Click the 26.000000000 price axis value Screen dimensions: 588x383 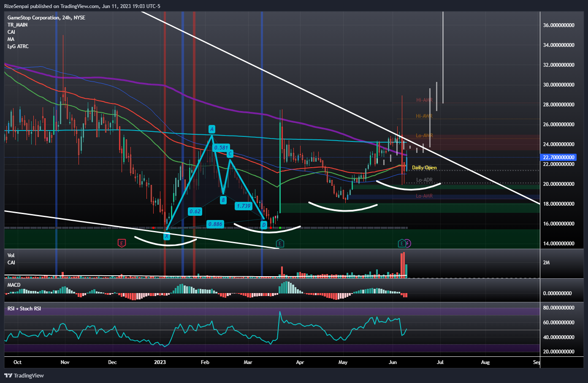pos(558,125)
